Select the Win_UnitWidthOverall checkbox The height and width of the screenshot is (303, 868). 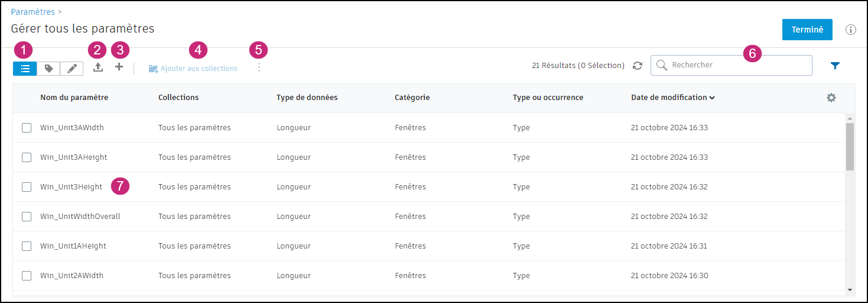click(x=27, y=217)
